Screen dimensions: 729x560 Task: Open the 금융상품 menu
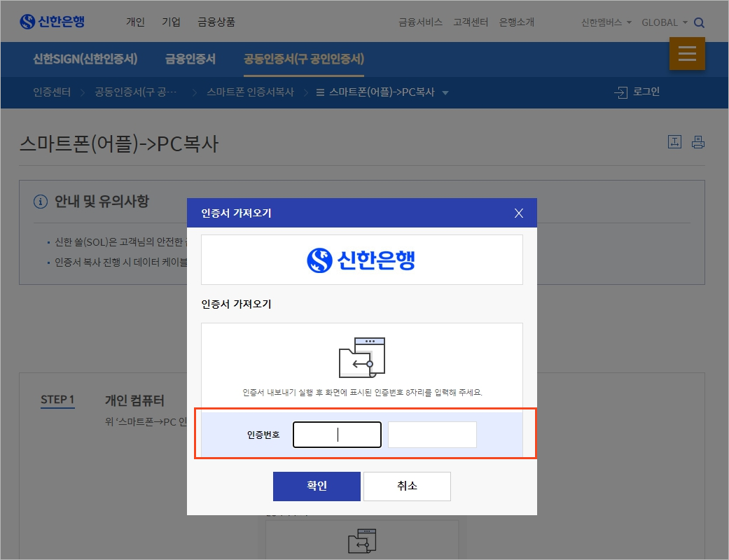[216, 22]
